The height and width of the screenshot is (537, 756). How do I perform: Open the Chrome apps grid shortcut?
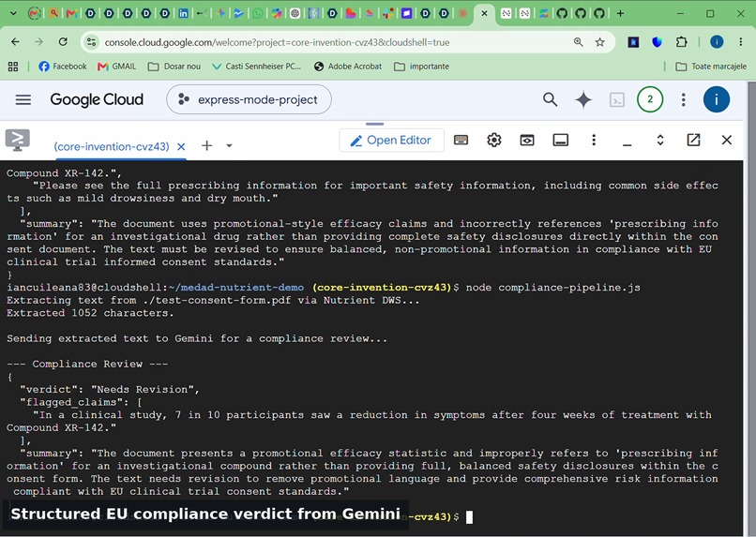pos(13,67)
